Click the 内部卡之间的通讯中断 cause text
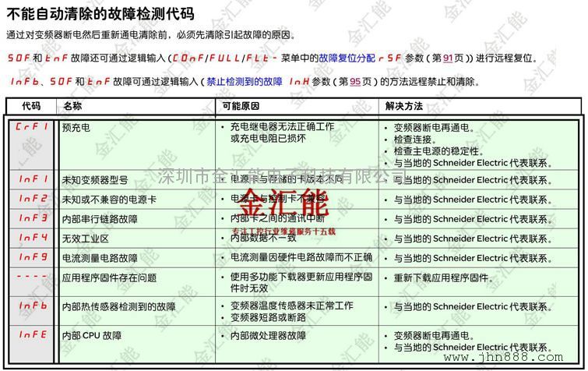Viewport: 588px width, 371px height. tap(277, 218)
